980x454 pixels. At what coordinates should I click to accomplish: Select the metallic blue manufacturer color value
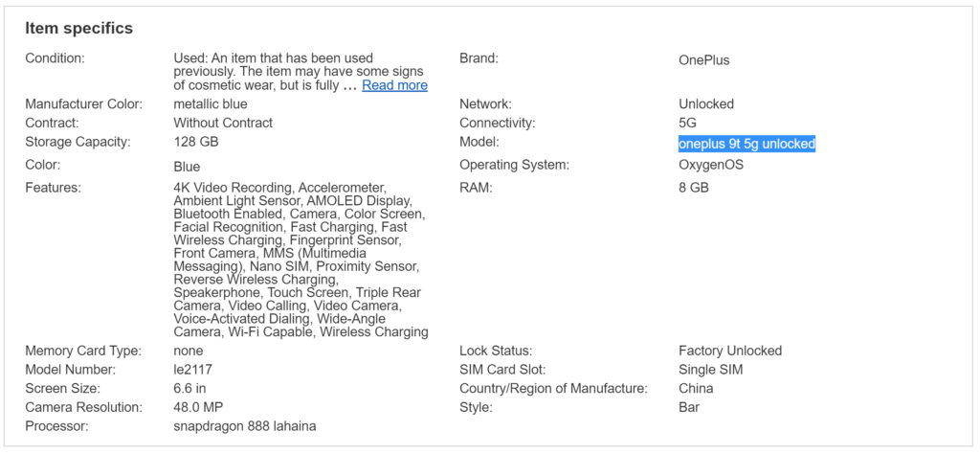tap(210, 103)
